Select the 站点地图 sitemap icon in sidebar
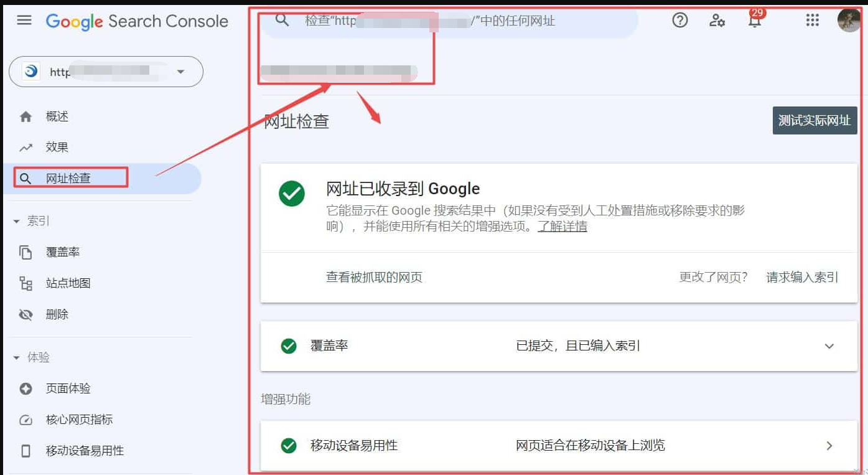This screenshot has width=868, height=475. click(26, 283)
